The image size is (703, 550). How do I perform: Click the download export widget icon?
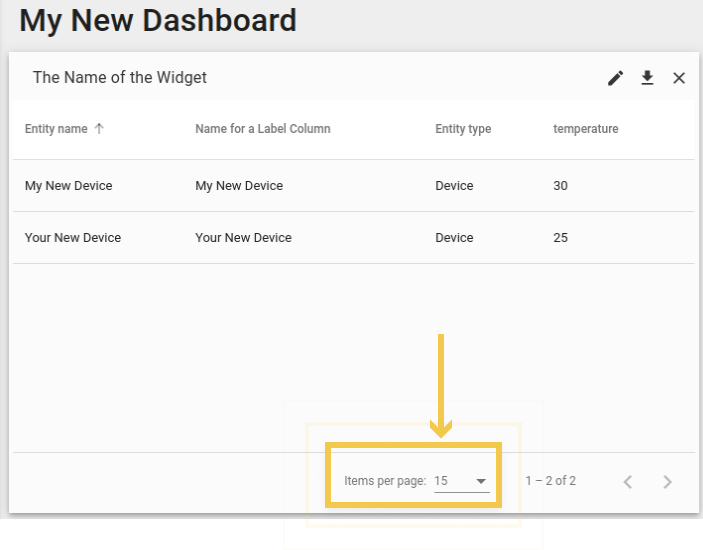coord(647,78)
